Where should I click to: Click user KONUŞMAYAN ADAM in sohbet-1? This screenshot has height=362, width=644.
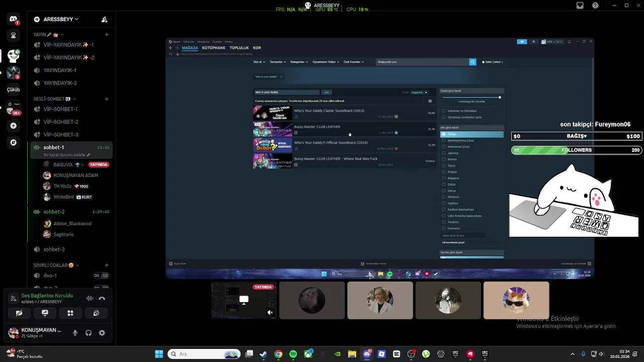tap(75, 175)
